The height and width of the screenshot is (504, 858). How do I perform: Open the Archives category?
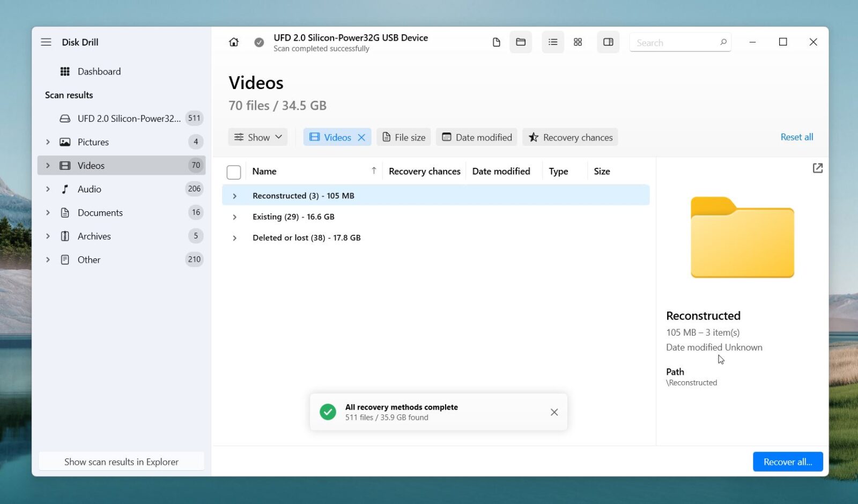point(94,236)
